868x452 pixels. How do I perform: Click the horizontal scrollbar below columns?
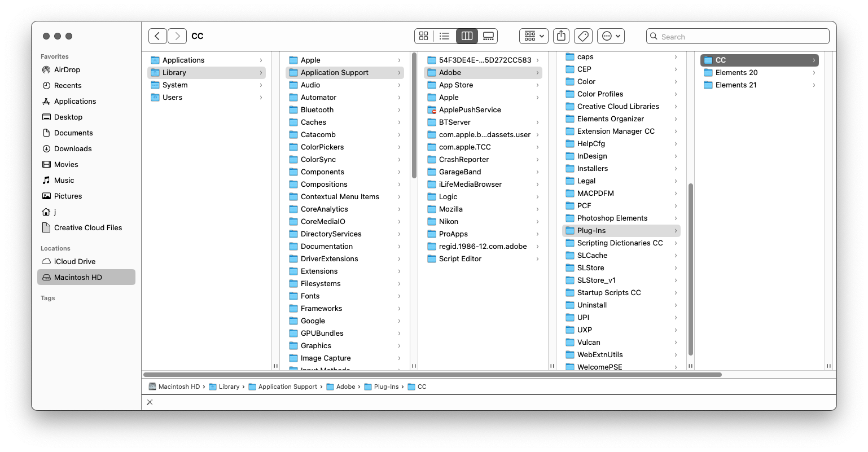pyautogui.click(x=432, y=375)
